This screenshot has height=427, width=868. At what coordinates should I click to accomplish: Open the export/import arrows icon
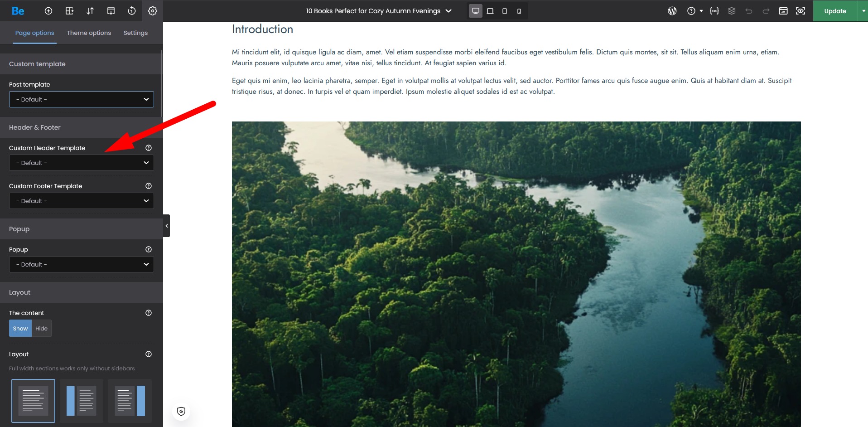90,11
